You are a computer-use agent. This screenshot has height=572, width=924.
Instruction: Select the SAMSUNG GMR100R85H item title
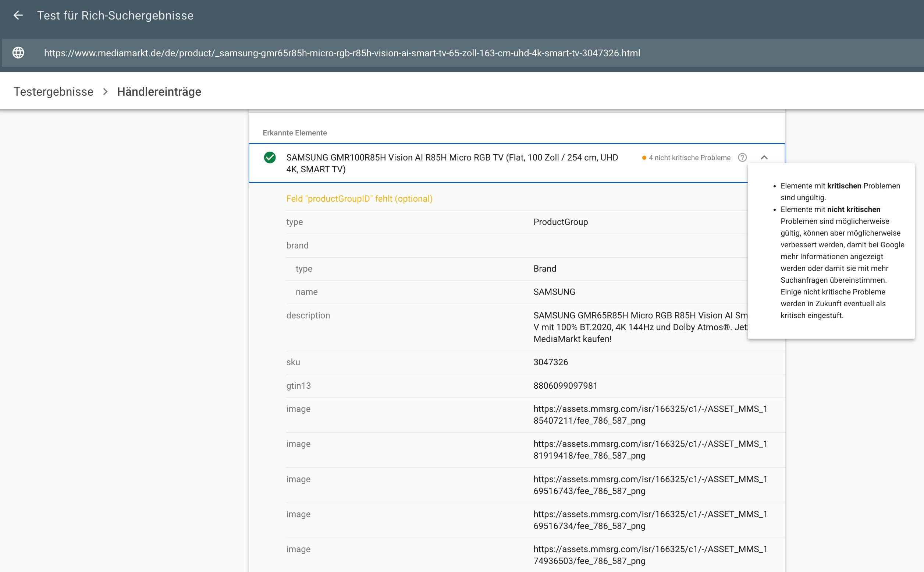click(452, 163)
